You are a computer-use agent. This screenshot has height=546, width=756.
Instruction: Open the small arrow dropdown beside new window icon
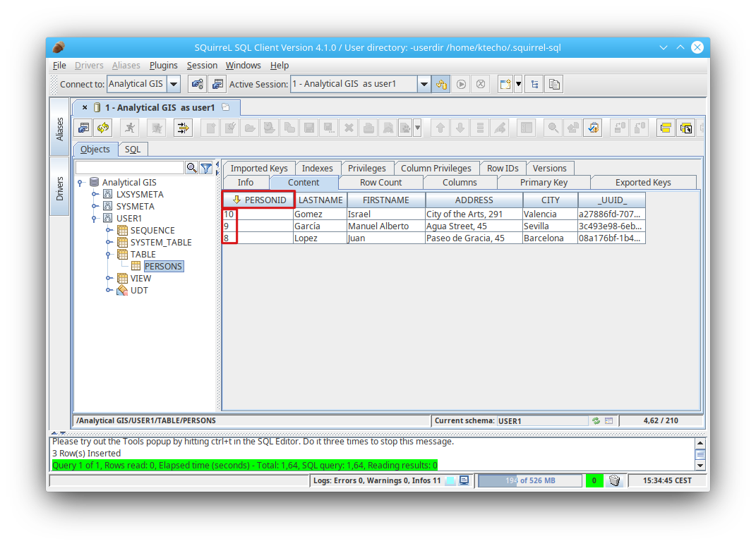(518, 85)
